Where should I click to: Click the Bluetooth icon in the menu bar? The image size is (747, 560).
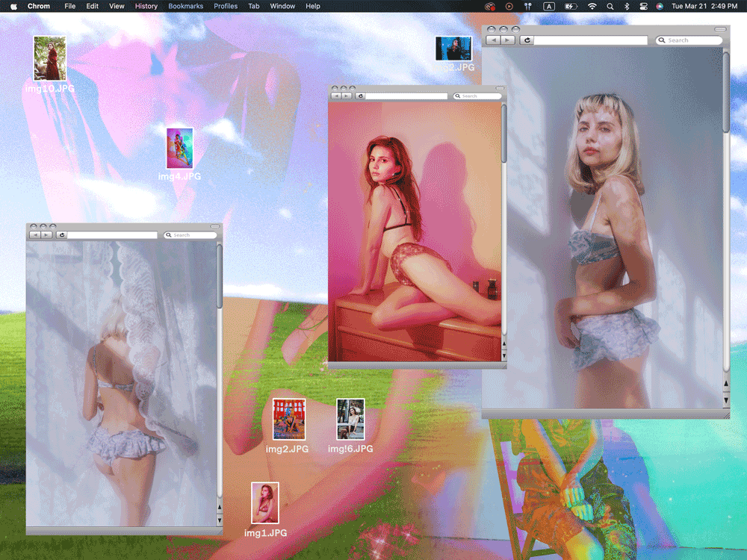point(627,6)
